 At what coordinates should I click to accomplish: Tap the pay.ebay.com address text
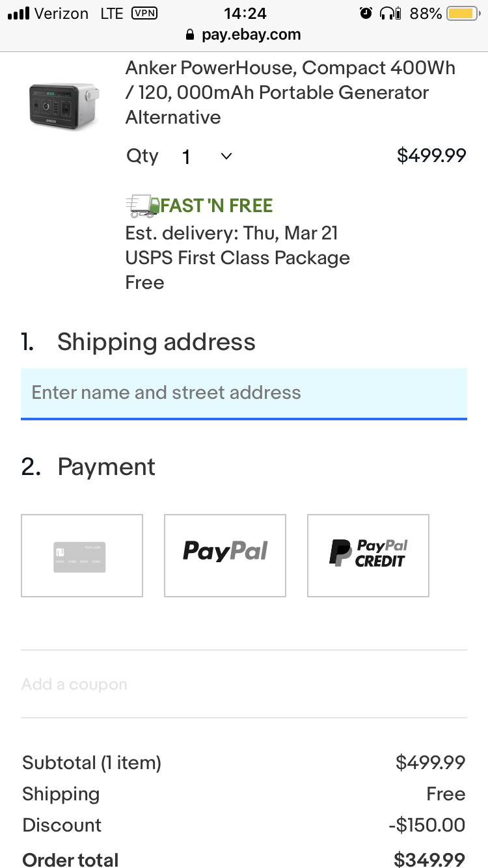pyautogui.click(x=251, y=35)
